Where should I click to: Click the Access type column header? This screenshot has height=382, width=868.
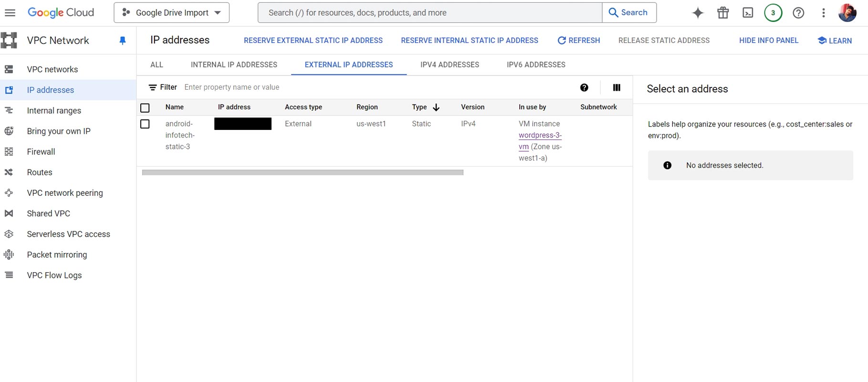click(303, 107)
